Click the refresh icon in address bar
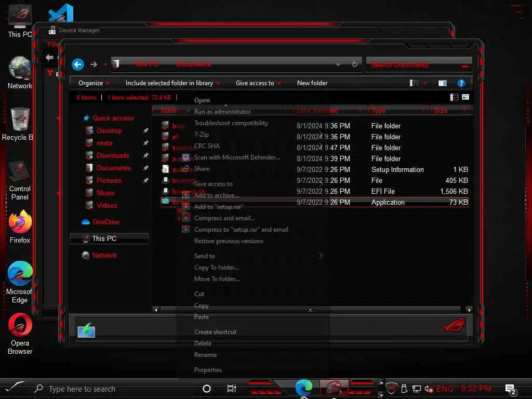The width and height of the screenshot is (532, 399). [x=354, y=64]
